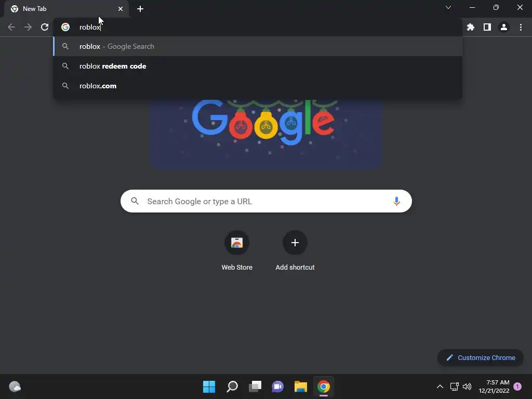
Task: Restore down the Chrome window
Action: coord(496,7)
